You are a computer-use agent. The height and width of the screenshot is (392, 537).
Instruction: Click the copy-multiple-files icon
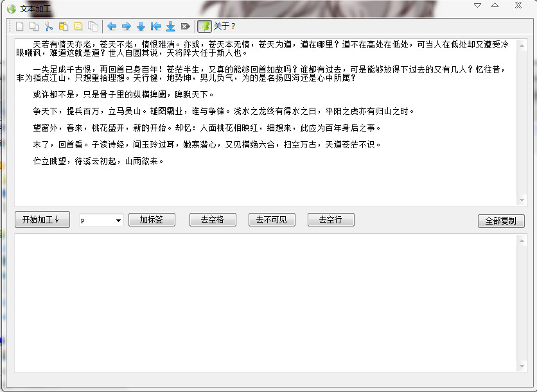coord(93,26)
